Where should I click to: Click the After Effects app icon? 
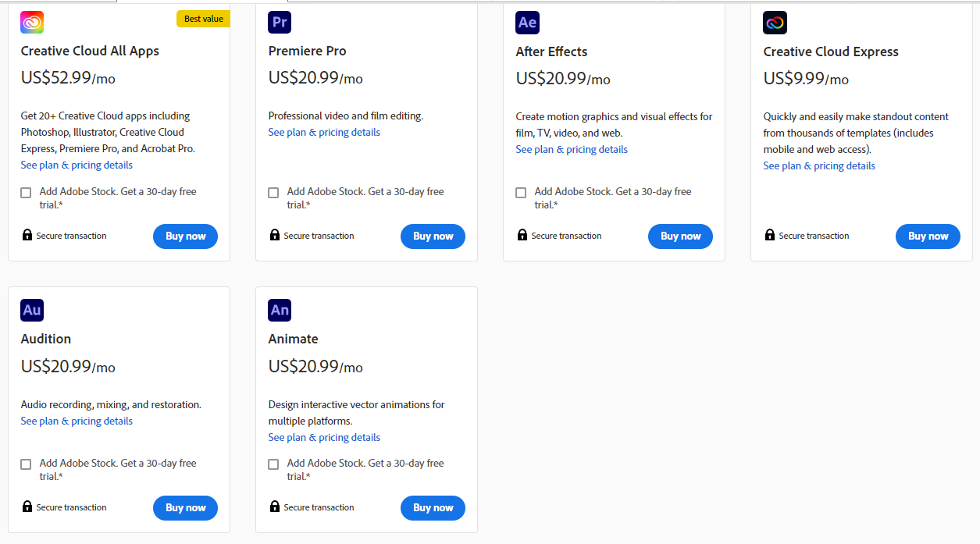click(527, 23)
